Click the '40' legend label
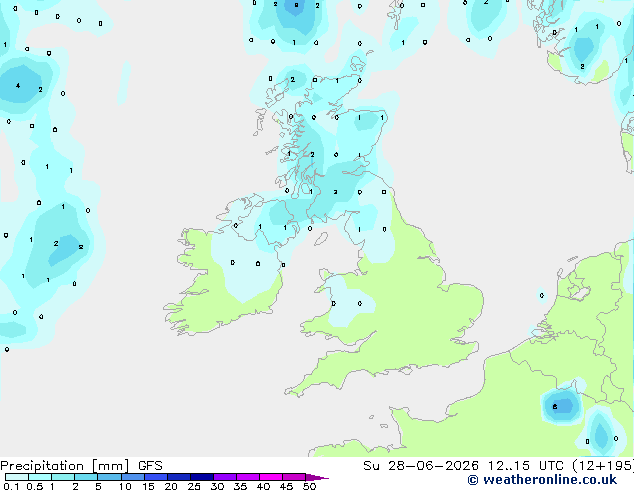 click(x=263, y=486)
